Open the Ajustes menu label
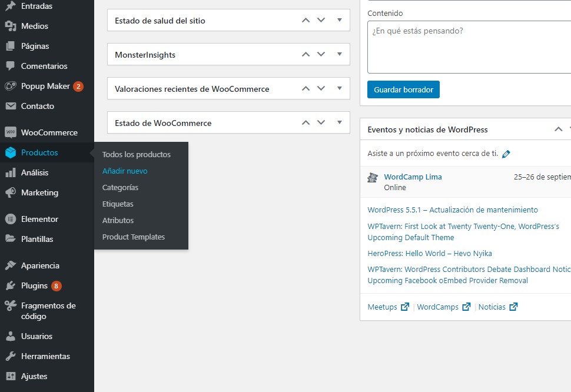 click(x=34, y=376)
